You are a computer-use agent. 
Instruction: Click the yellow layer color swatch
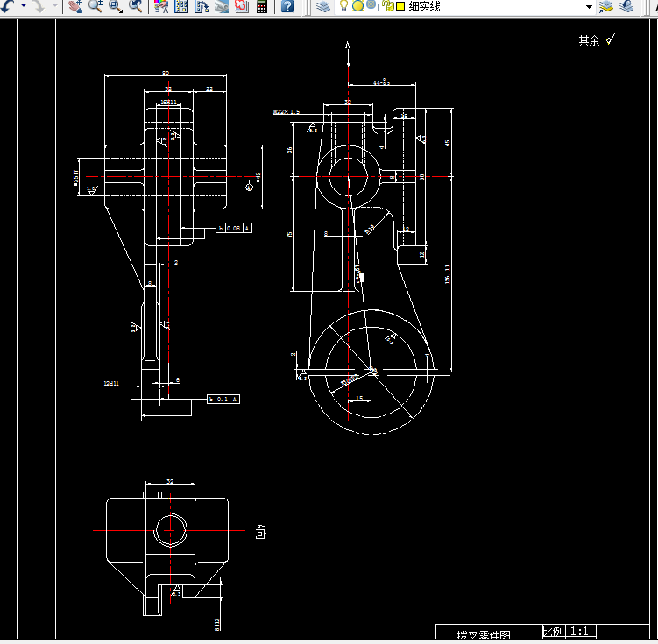(x=400, y=6)
